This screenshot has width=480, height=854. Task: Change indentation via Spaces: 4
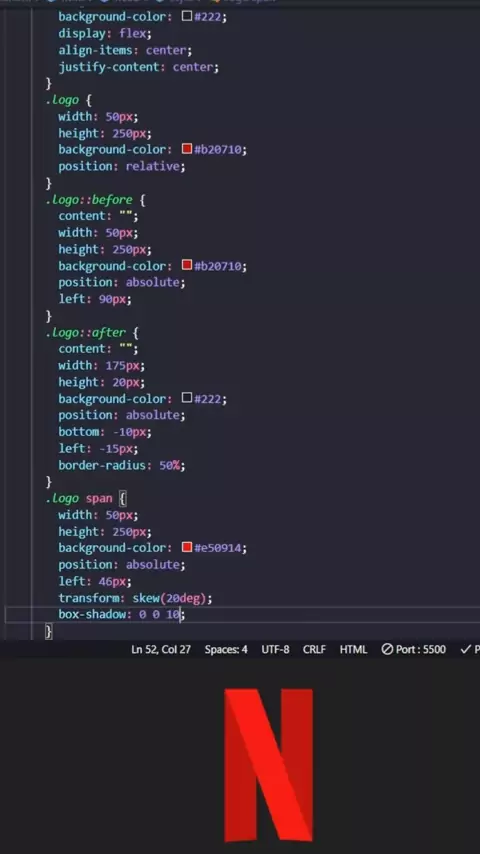226,649
